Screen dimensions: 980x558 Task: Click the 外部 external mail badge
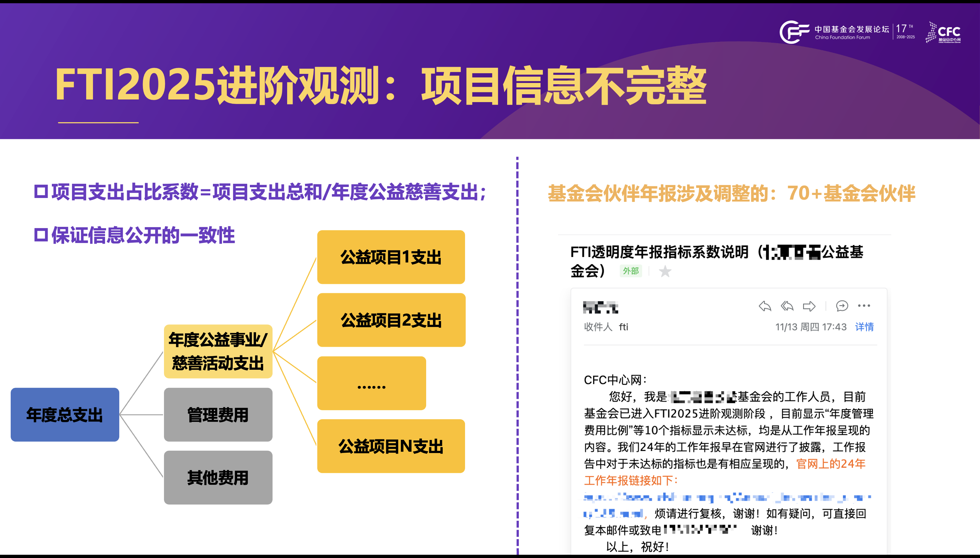[631, 270]
